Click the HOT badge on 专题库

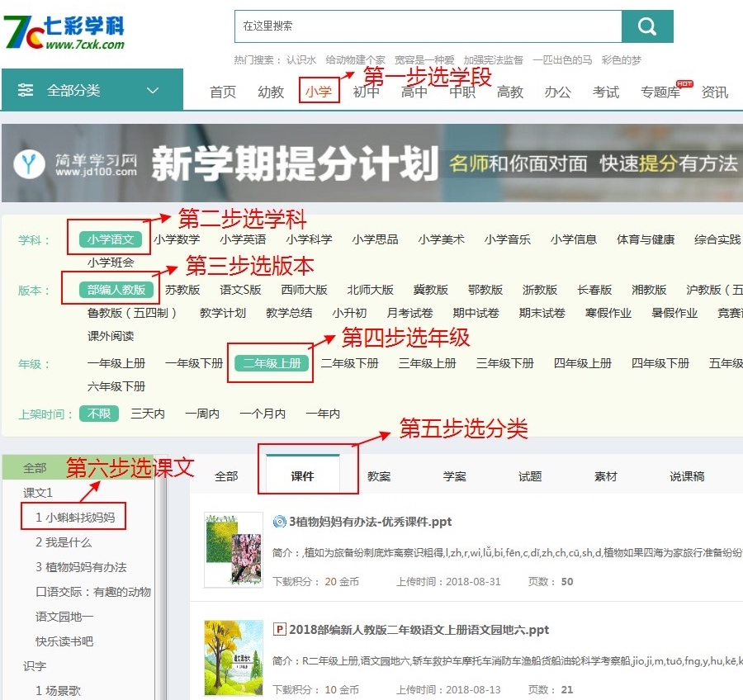[684, 83]
